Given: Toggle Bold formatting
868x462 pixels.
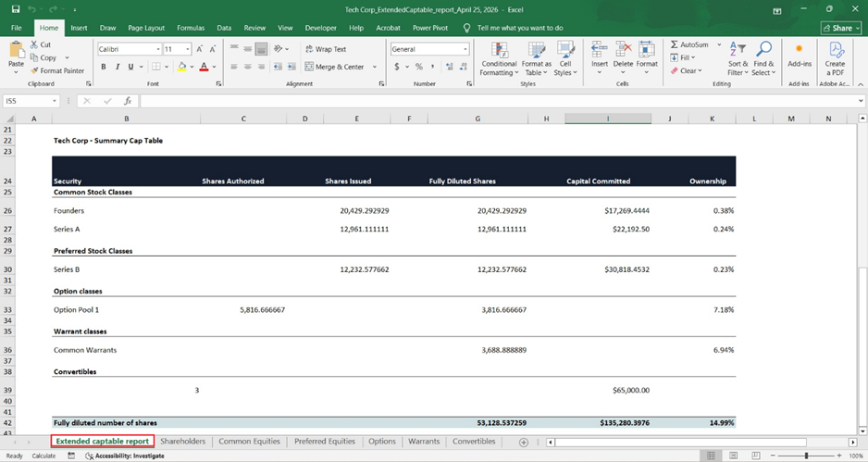Looking at the screenshot, I should 104,67.
